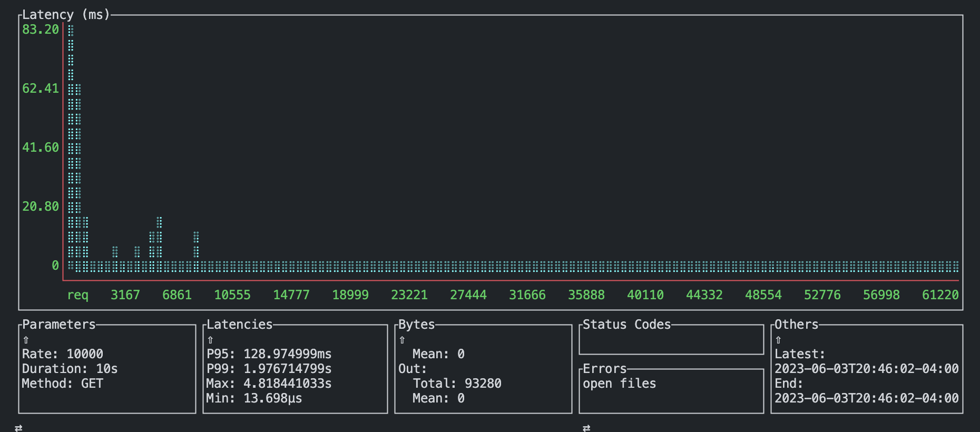Click the 6861 x-axis label

pos(177,295)
